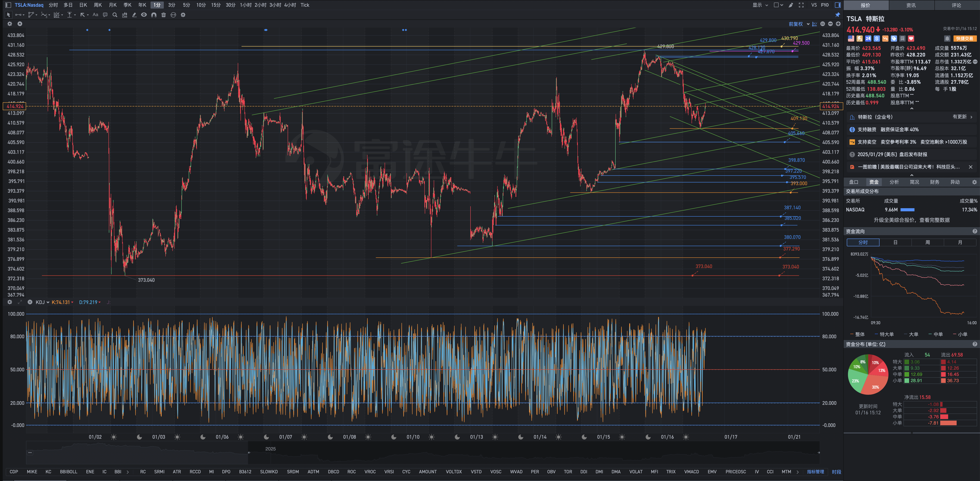This screenshot has width=980, height=481.
Task: Click the 24-hour trading badge icon
Action: (868, 38)
